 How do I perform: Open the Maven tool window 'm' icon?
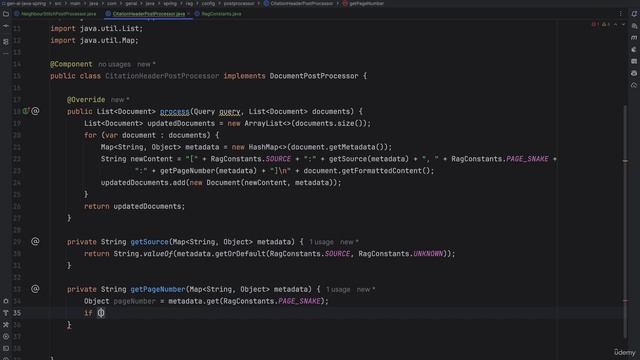[x=634, y=38]
